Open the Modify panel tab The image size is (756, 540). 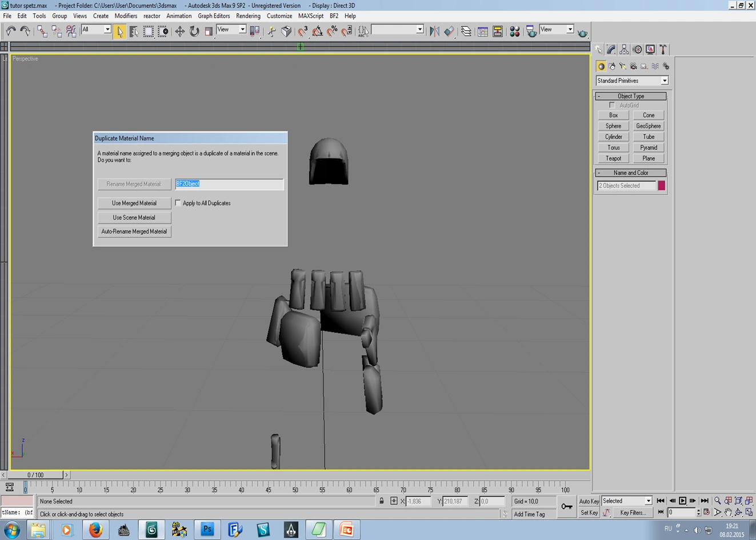(x=611, y=50)
